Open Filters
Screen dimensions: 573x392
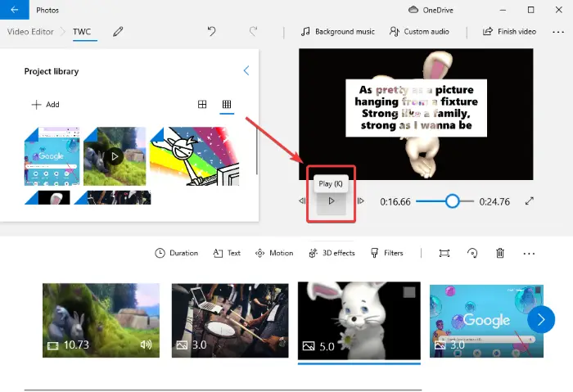(x=386, y=253)
